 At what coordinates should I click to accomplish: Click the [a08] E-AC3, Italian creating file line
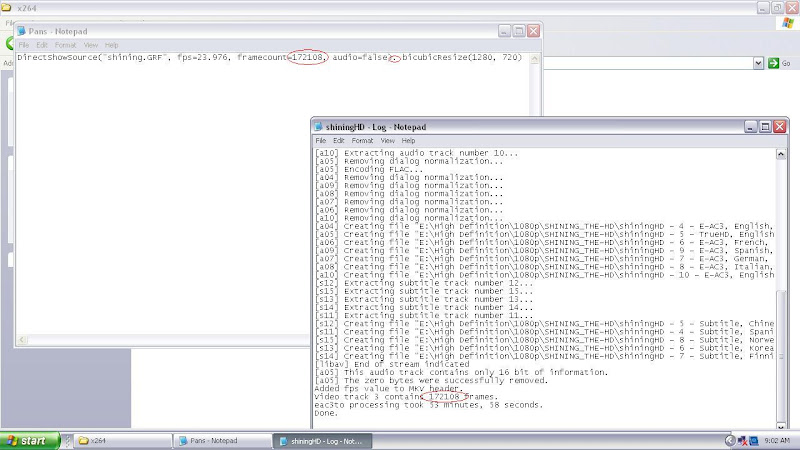(544, 267)
